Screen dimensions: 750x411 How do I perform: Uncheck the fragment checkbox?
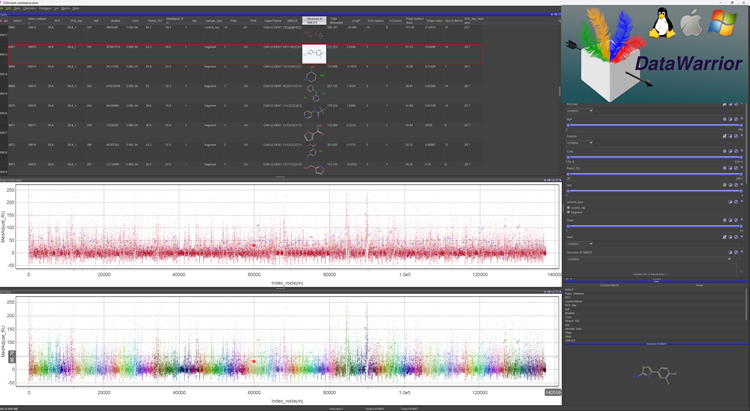(568, 213)
